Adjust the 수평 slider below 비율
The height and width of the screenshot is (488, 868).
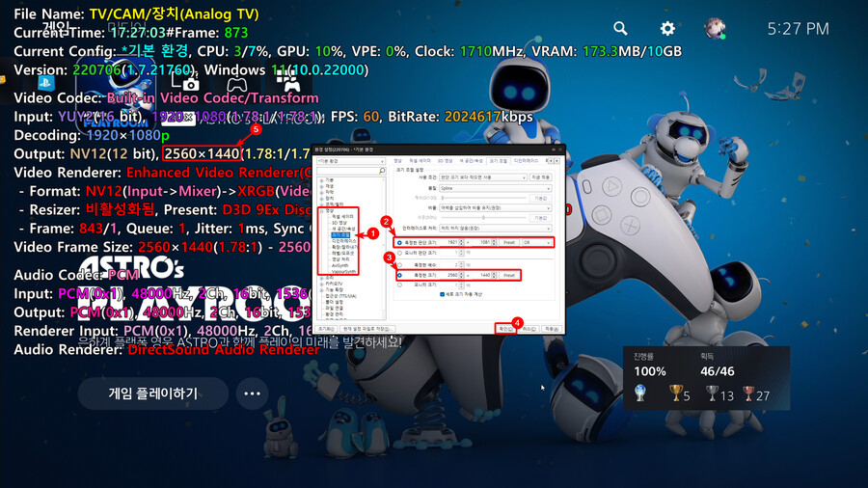coord(483,217)
